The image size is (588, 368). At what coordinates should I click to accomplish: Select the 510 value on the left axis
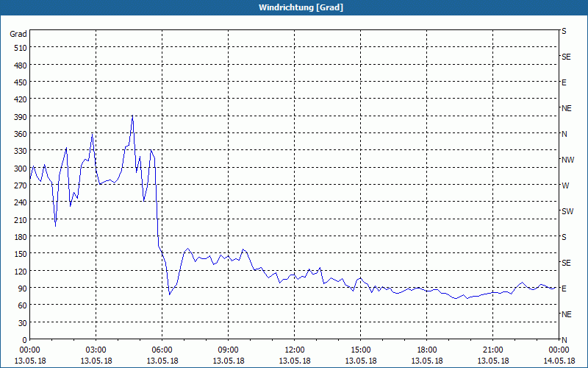pos(21,48)
